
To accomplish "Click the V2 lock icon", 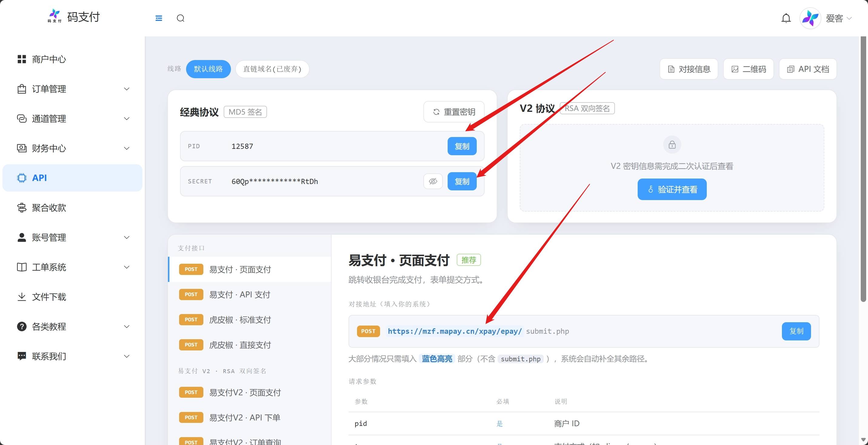I will pyautogui.click(x=672, y=145).
